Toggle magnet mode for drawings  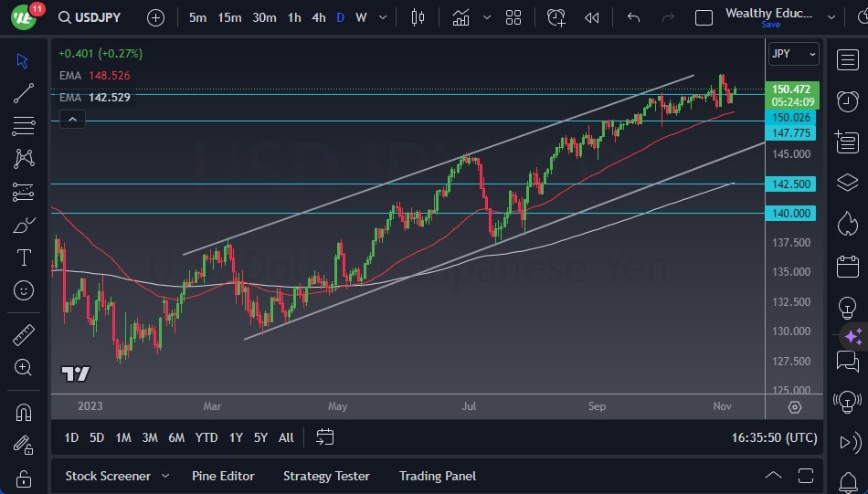tap(24, 412)
